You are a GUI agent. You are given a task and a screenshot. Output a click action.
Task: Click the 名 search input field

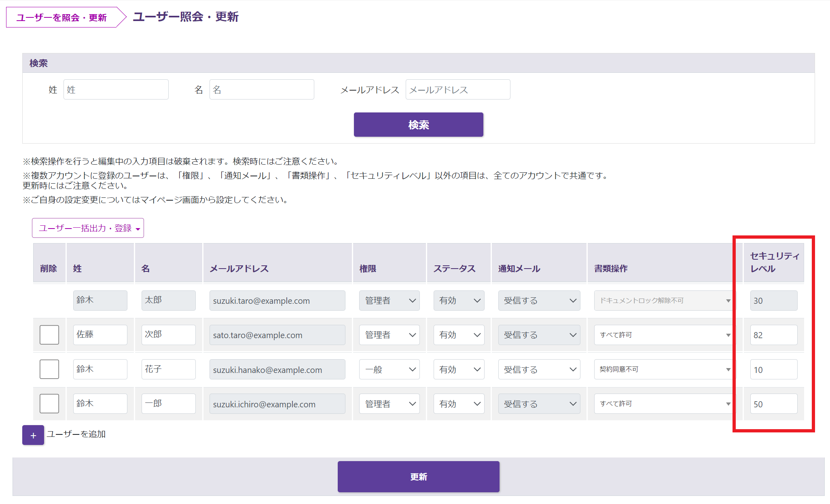coord(261,89)
